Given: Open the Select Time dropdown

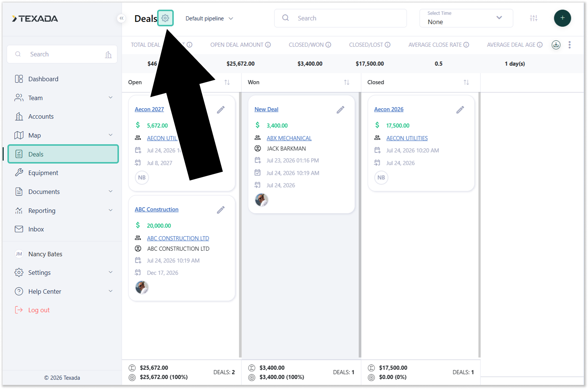Looking at the screenshot, I should click(466, 18).
